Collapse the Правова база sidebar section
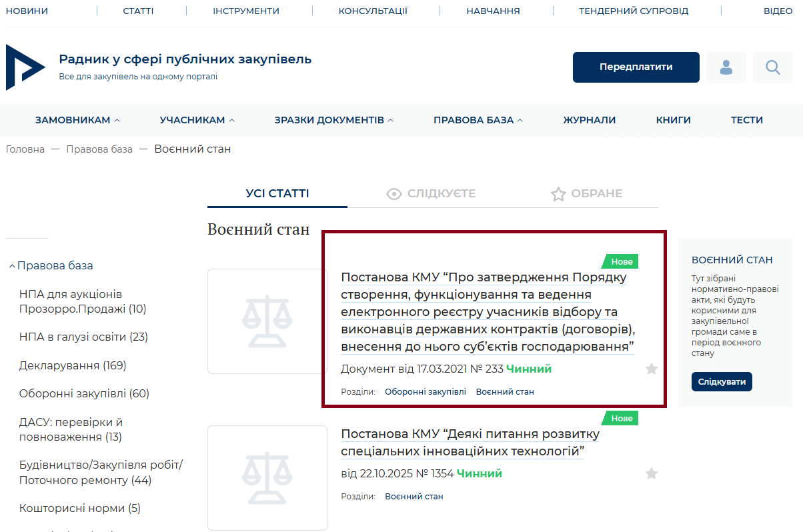 pyautogui.click(x=13, y=266)
